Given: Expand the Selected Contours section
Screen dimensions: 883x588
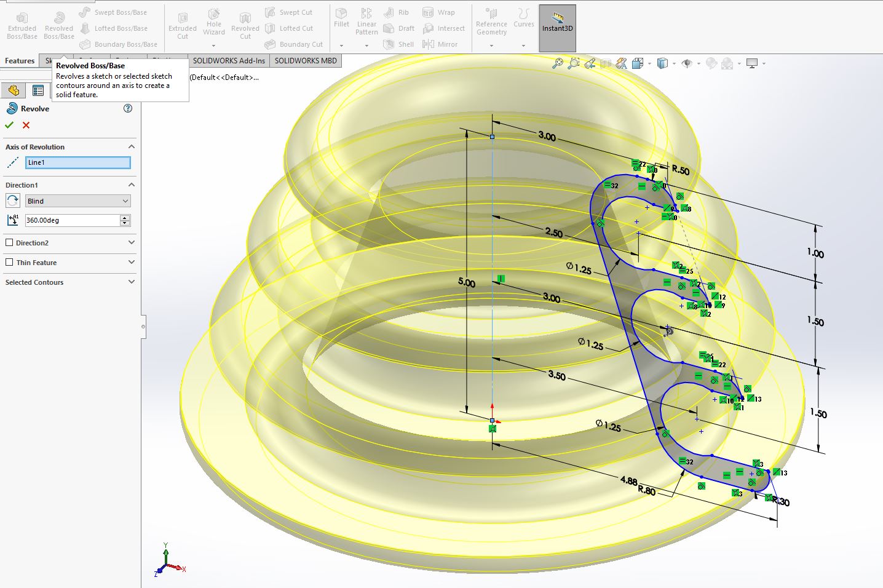Looking at the screenshot, I should 131,282.
